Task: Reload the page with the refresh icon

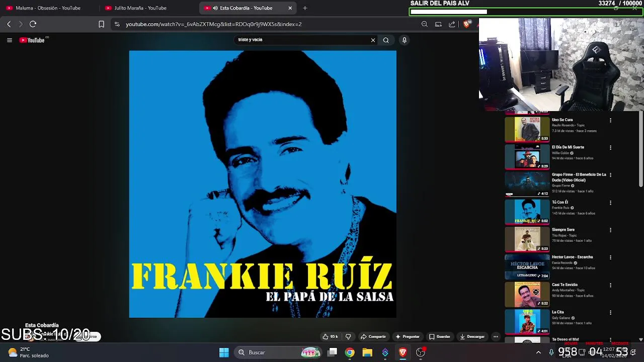Action: [x=33, y=24]
